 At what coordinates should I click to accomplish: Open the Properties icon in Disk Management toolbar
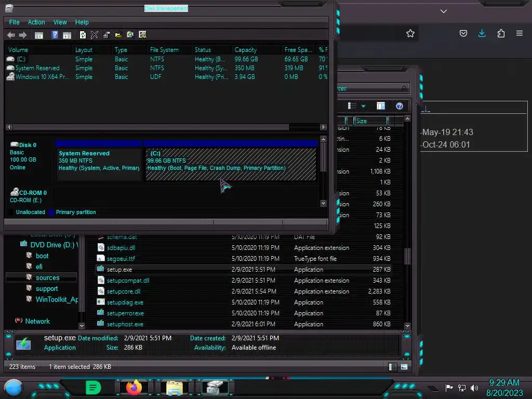[107, 35]
